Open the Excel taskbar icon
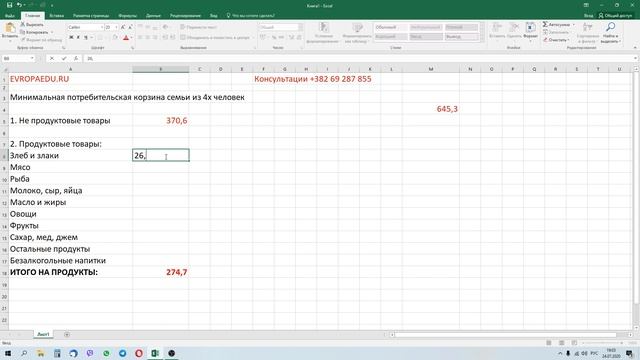The width and height of the screenshot is (640, 360). (x=155, y=353)
